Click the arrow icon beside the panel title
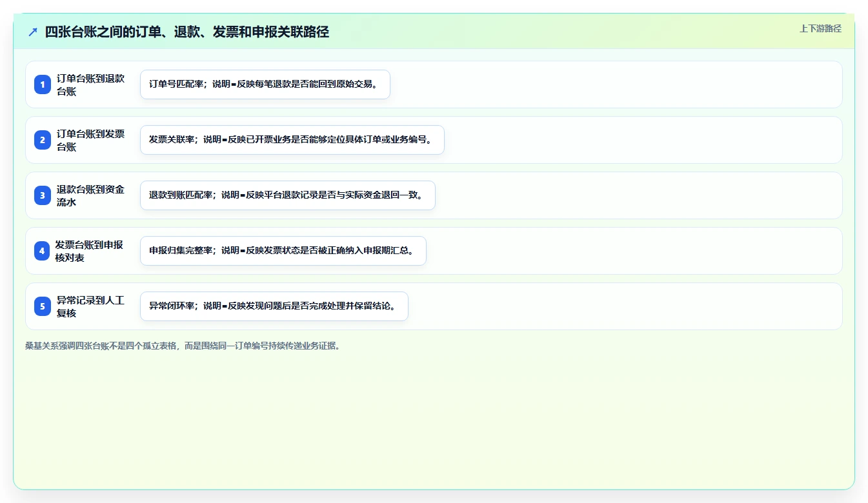The width and height of the screenshot is (868, 503). point(33,32)
